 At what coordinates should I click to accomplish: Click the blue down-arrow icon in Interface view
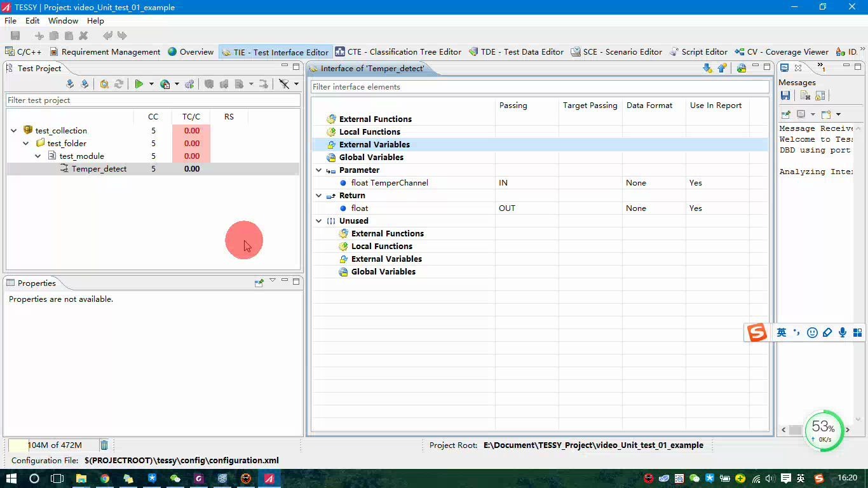[707, 69]
